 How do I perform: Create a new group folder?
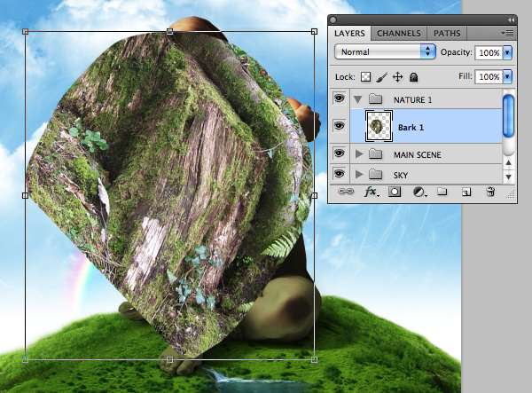click(442, 192)
